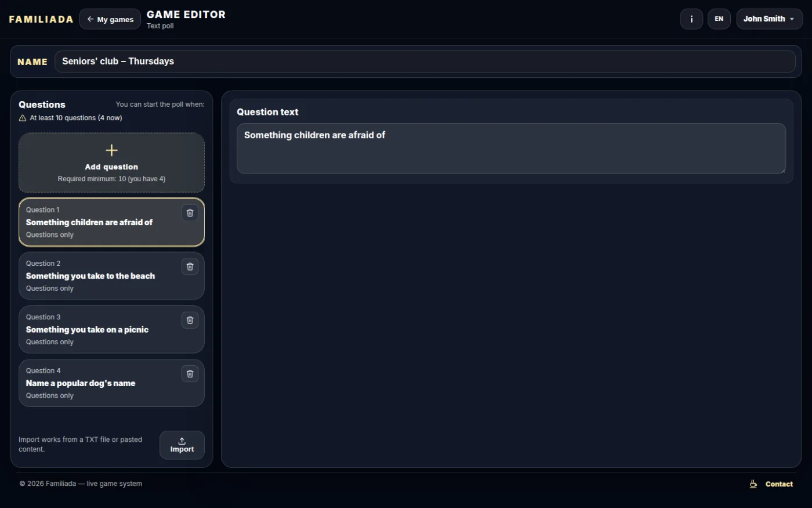Click the 'Text poll' subtitle
This screenshot has width=812, height=508.
160,26
